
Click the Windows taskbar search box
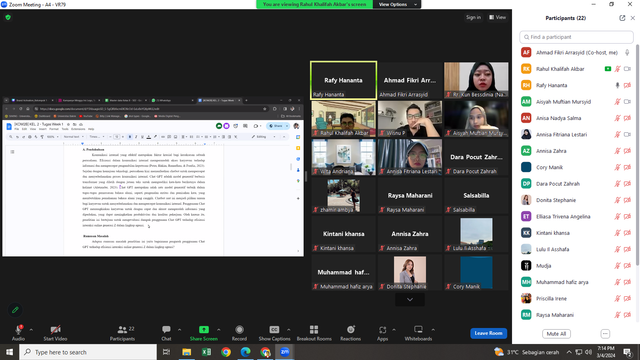(88, 352)
